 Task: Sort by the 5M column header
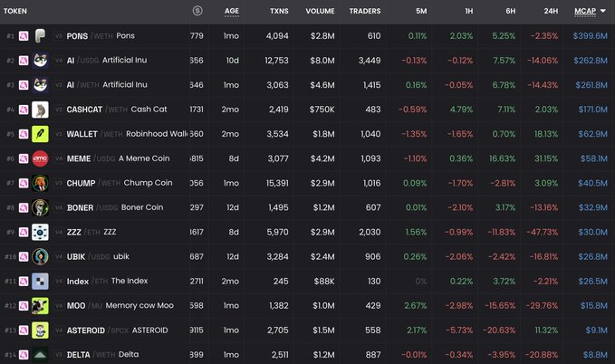click(421, 11)
